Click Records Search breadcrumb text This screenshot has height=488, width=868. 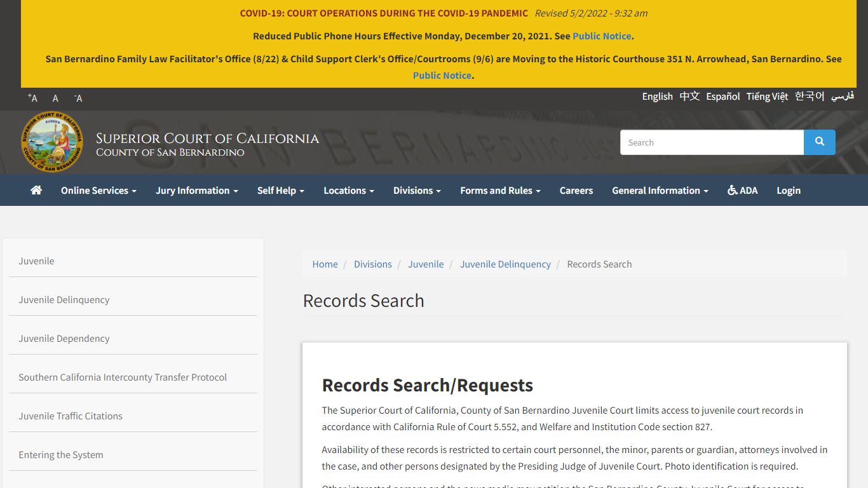(x=599, y=264)
